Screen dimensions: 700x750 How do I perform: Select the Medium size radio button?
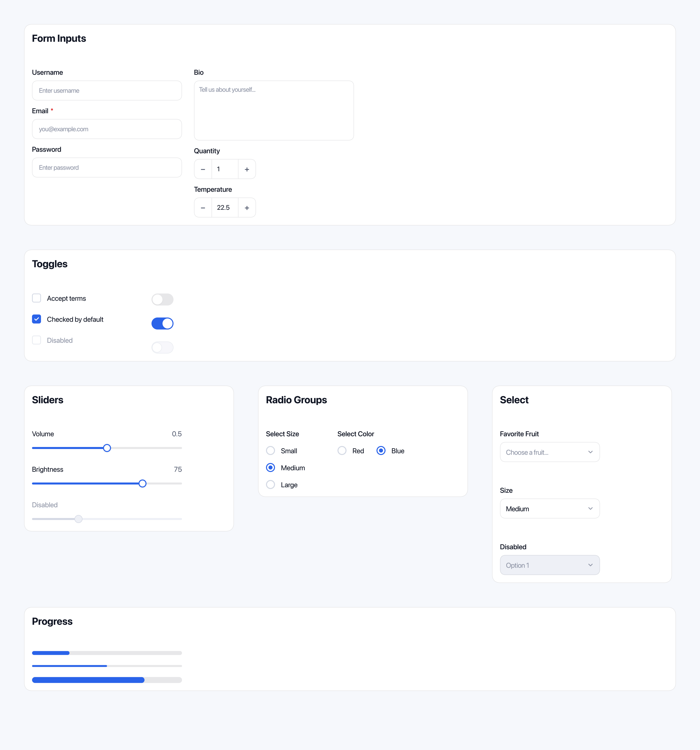(270, 468)
